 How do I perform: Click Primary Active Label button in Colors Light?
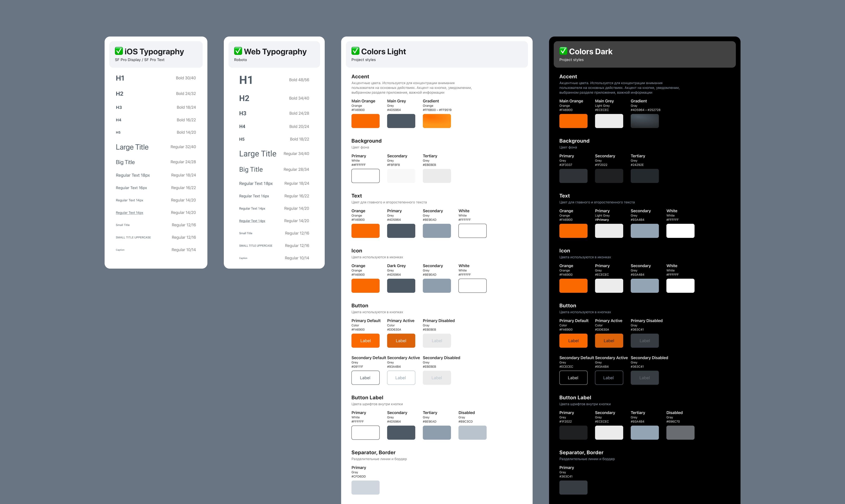401,341
